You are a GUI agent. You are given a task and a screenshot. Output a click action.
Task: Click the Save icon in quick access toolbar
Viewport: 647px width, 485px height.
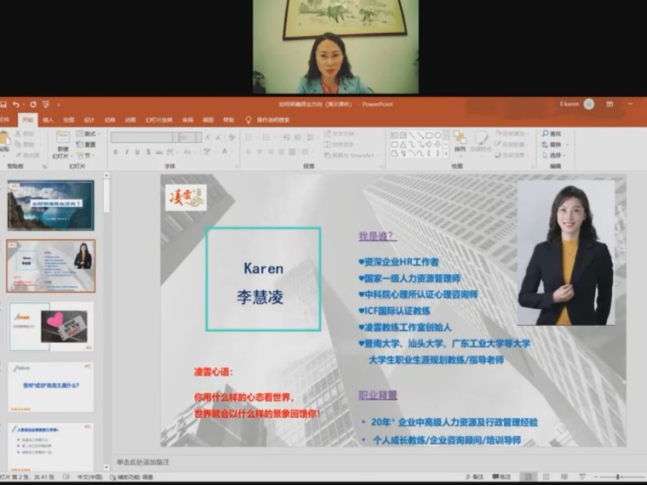(4, 104)
